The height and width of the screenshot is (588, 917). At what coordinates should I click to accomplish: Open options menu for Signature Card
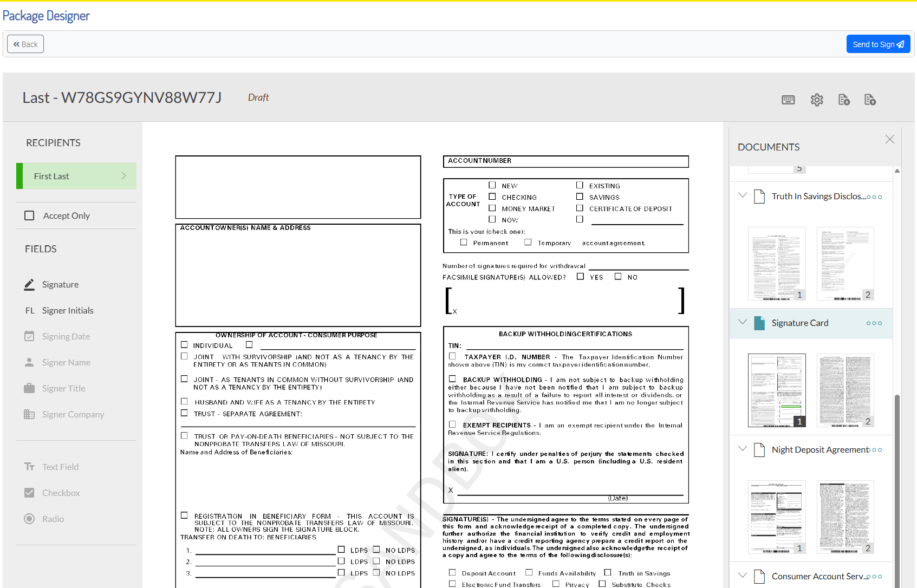pyautogui.click(x=874, y=323)
